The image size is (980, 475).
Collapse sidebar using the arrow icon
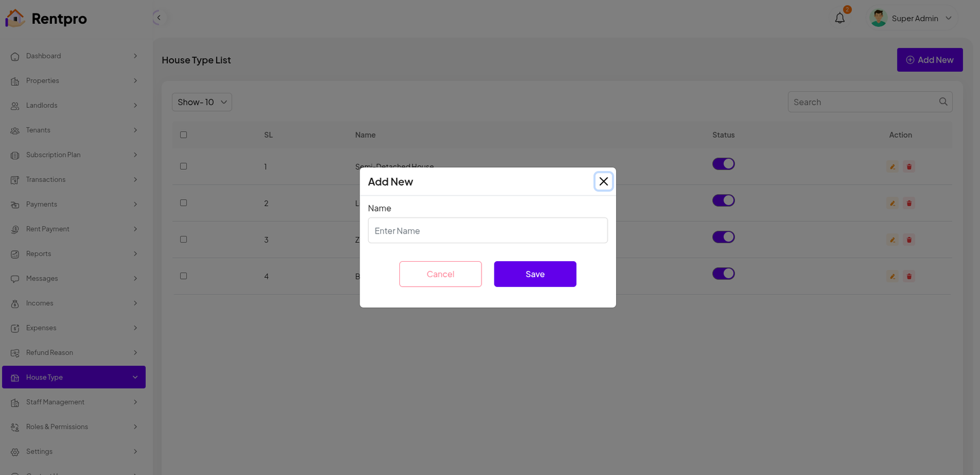[159, 18]
